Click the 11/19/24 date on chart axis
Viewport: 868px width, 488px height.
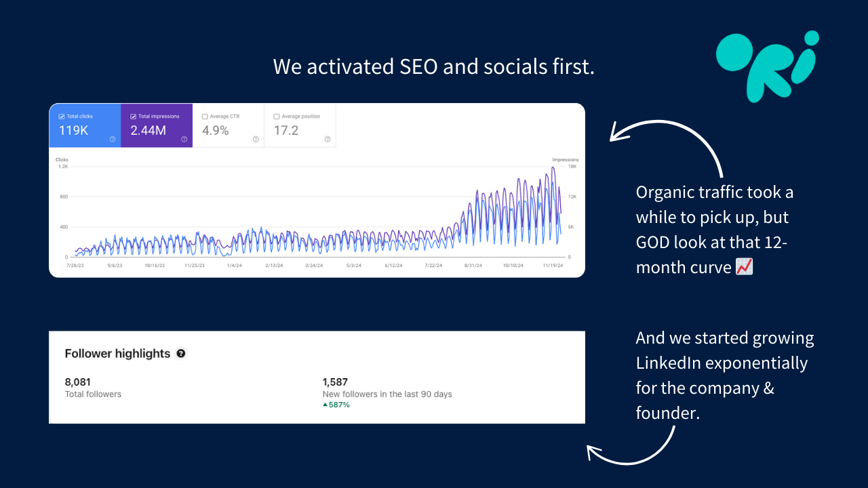(554, 266)
